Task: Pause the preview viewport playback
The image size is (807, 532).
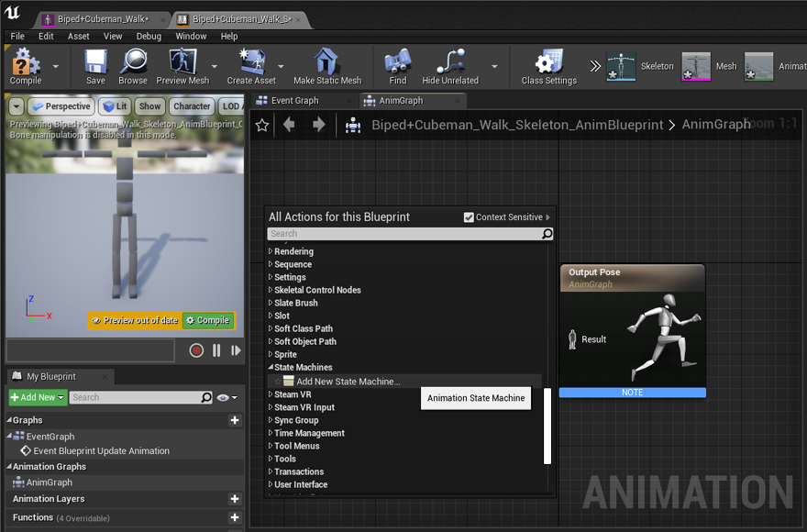Action: coord(216,350)
